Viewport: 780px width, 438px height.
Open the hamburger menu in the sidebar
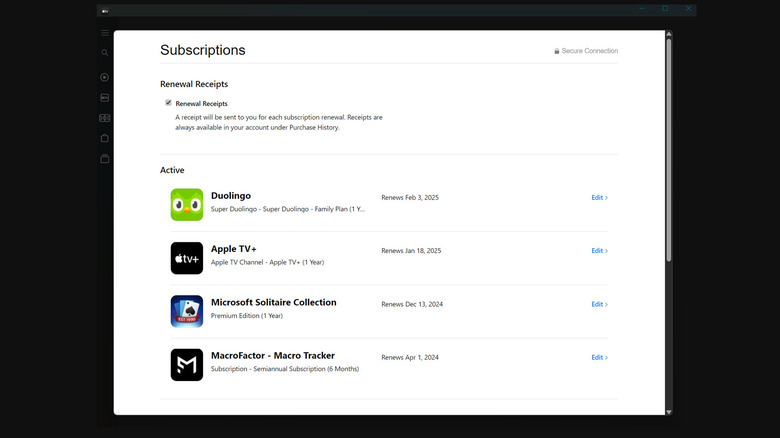[x=105, y=33]
